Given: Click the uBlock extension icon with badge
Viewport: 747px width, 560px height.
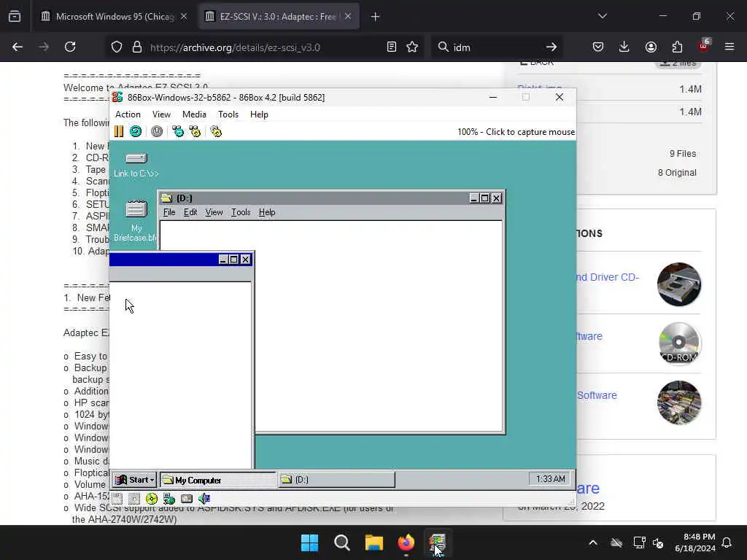Looking at the screenshot, I should [704, 46].
